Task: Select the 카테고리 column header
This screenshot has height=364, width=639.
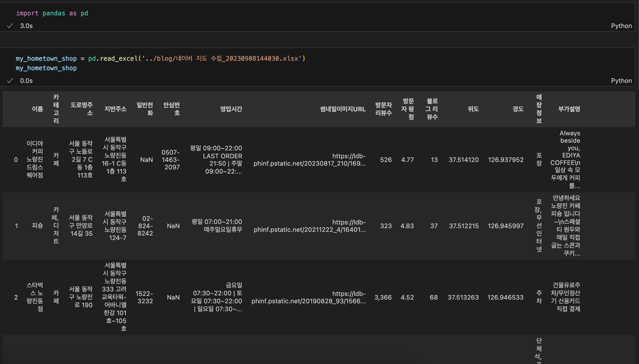Action: tap(56, 109)
